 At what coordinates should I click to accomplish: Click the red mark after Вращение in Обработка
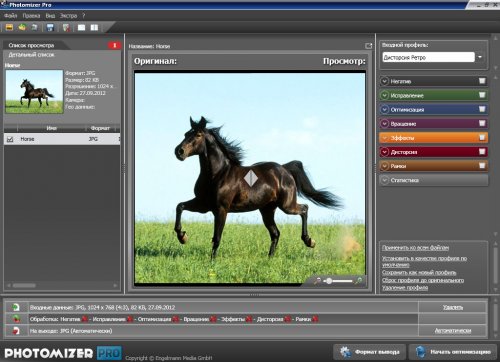(x=213, y=319)
